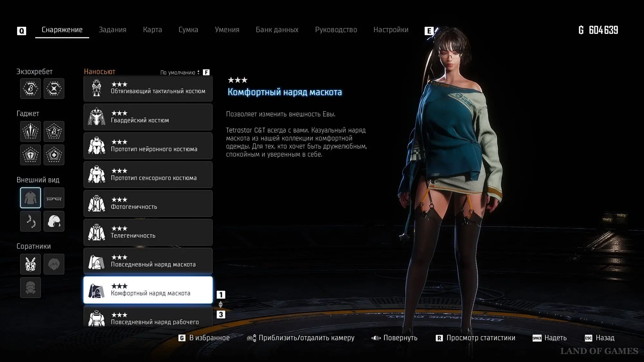Open Просмотр статистики

[476, 338]
